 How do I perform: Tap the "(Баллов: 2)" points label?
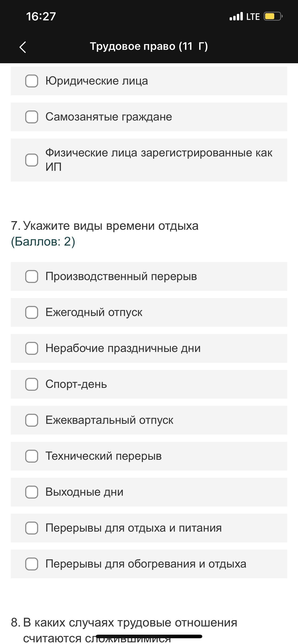pos(43,241)
